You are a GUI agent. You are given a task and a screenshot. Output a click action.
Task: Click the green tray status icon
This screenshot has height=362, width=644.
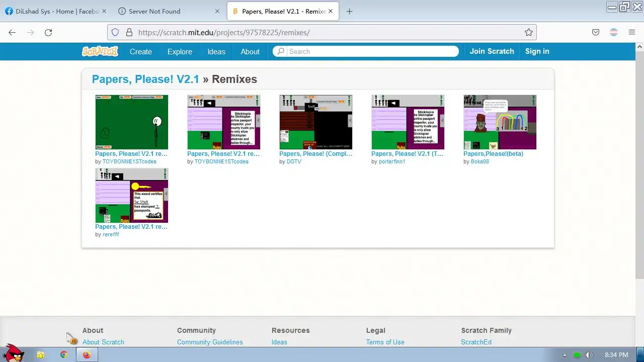pyautogui.click(x=577, y=355)
